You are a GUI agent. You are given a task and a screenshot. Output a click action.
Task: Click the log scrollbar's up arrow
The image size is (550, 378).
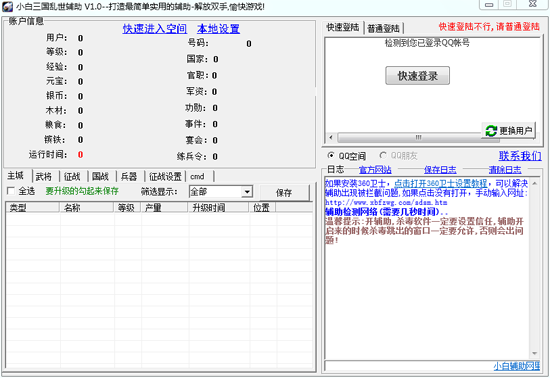pyautogui.click(x=535, y=183)
